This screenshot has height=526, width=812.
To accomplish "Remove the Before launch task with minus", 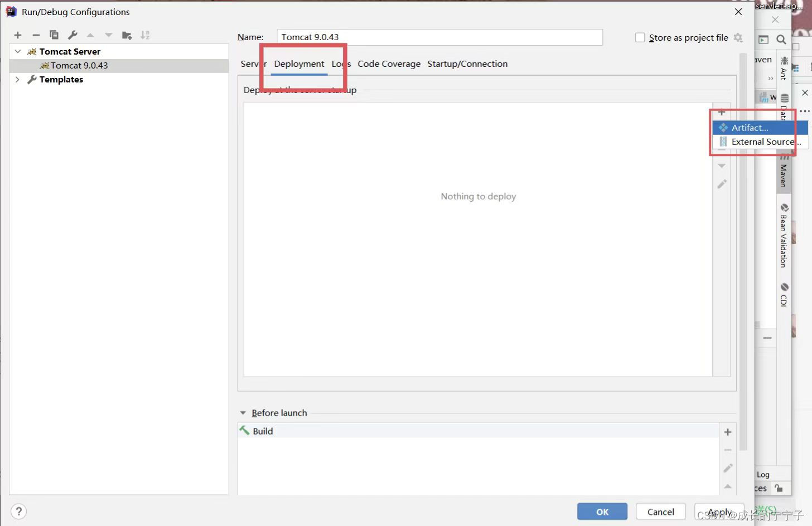I will pyautogui.click(x=728, y=450).
